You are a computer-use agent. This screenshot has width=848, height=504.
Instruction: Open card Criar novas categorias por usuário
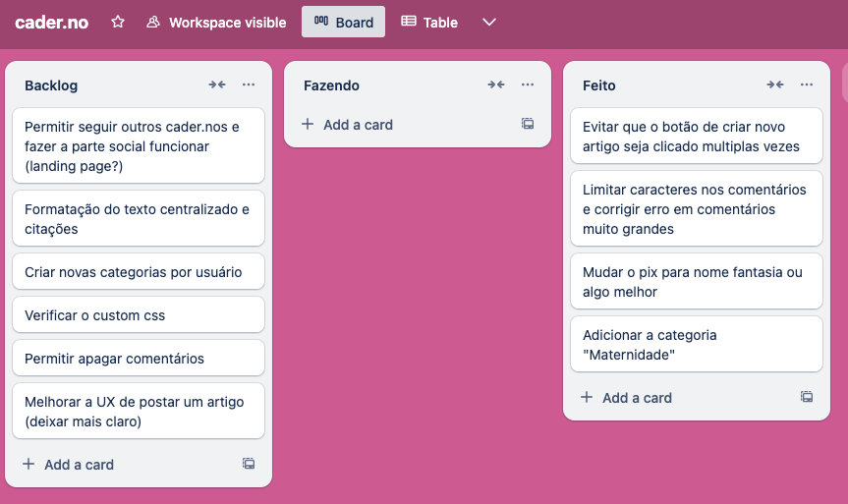139,271
